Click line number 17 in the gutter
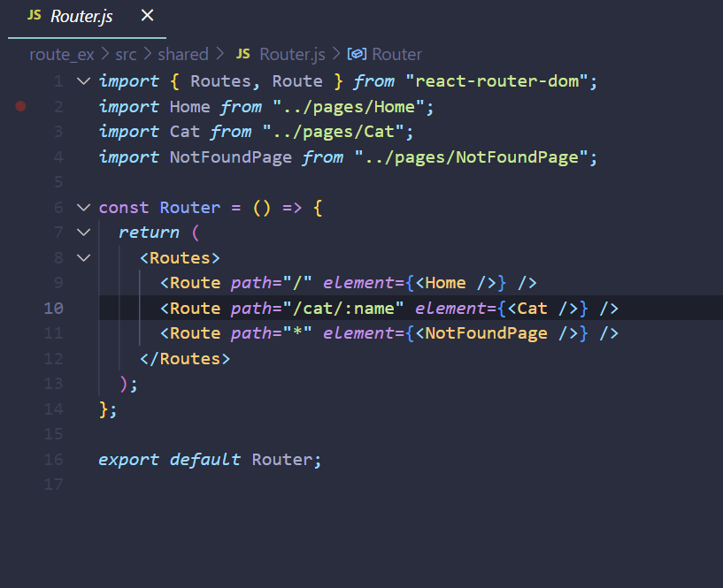The image size is (723, 588). [x=53, y=485]
